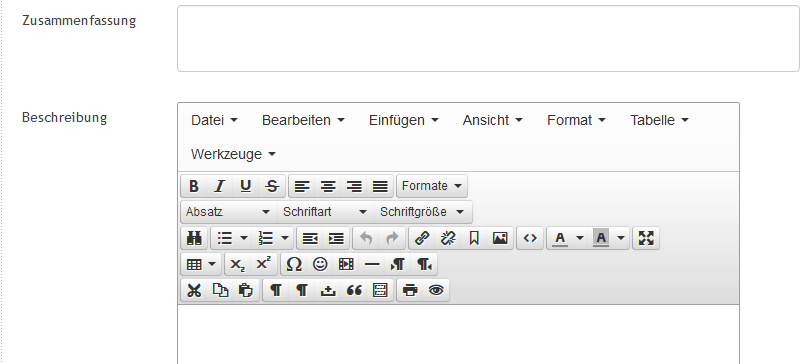Apply superscript formatting
Screen dimensions: 803x364
pyautogui.click(x=264, y=264)
